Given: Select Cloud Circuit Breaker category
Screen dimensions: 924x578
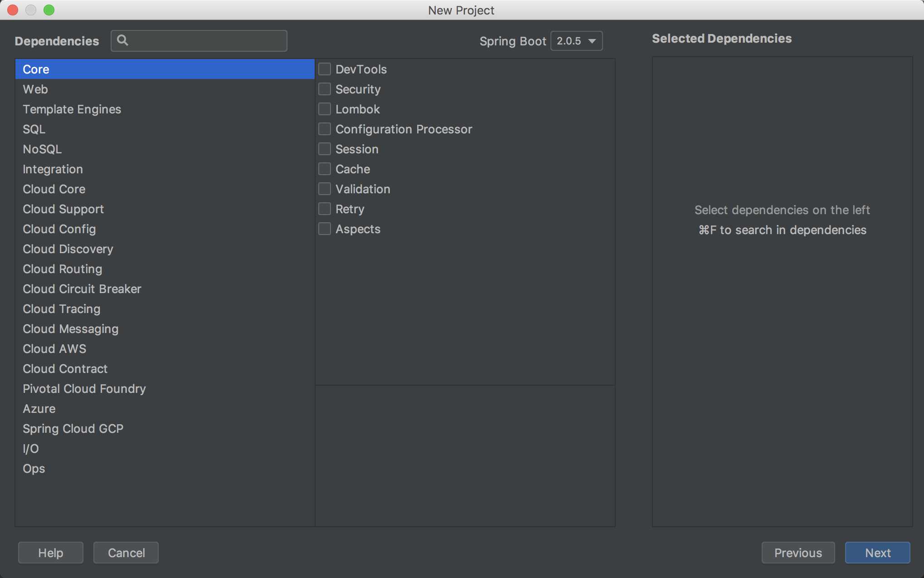Looking at the screenshot, I should point(82,289).
